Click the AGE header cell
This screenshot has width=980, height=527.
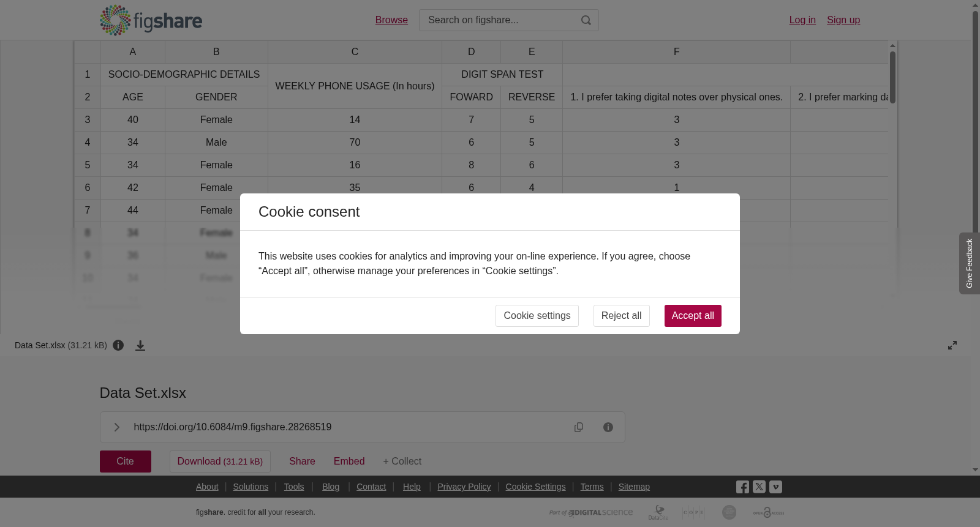[133, 97]
